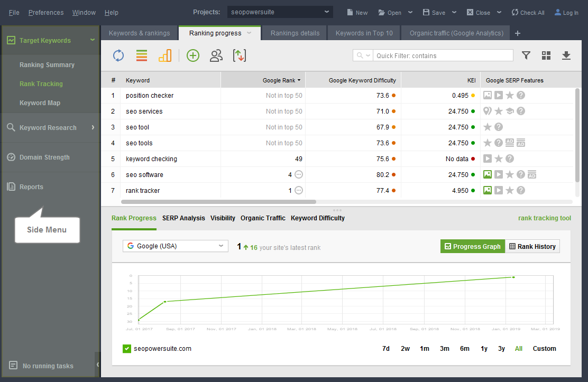
Task: Click the Reports document icon
Action: 11,187
